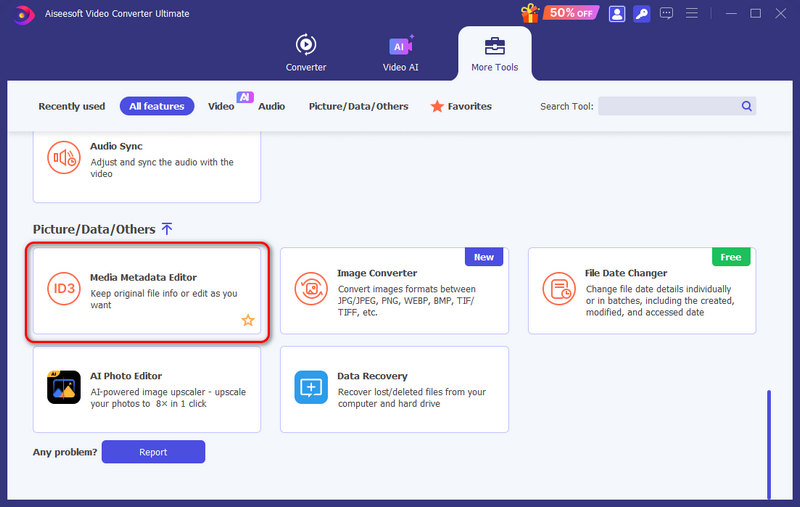Viewport: 800px width, 507px height.
Task: Open the feedback chat bubble icon
Action: [x=667, y=14]
